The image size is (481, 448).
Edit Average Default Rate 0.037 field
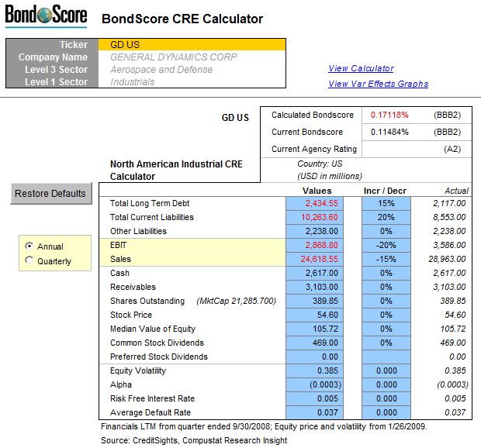(x=314, y=413)
